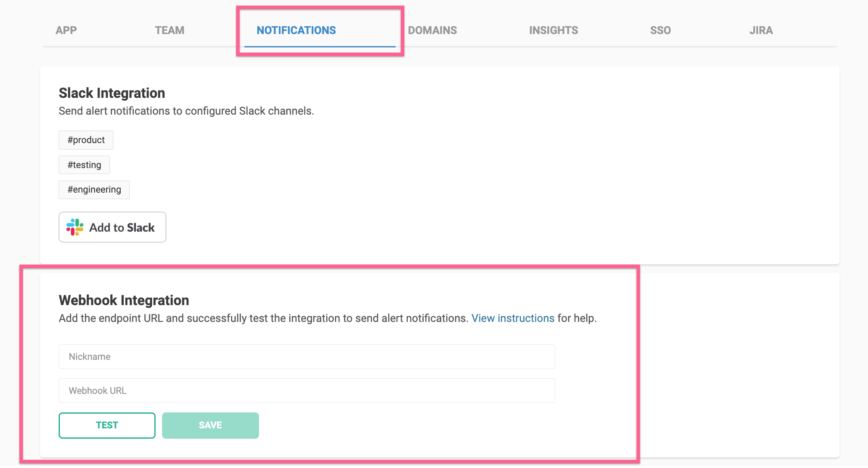868x468 pixels.
Task: Click the Slack logo icon
Action: coord(75,227)
